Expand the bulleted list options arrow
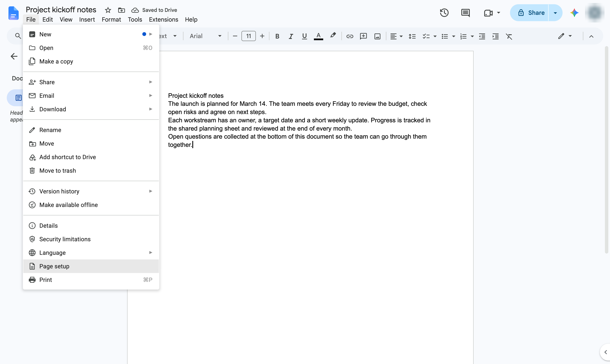Viewport: 610px width, 364px height. point(453,36)
